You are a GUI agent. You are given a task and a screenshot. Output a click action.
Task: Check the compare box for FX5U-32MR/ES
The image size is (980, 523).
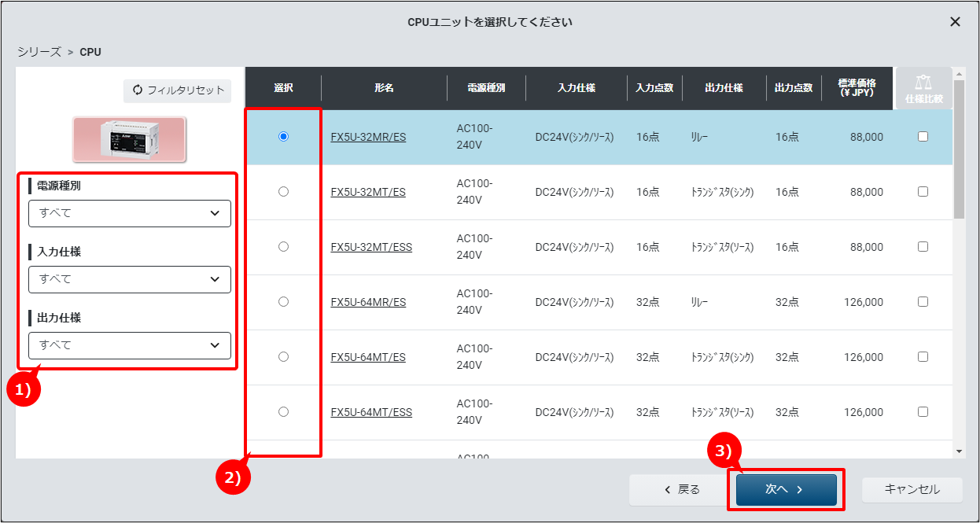(x=923, y=137)
